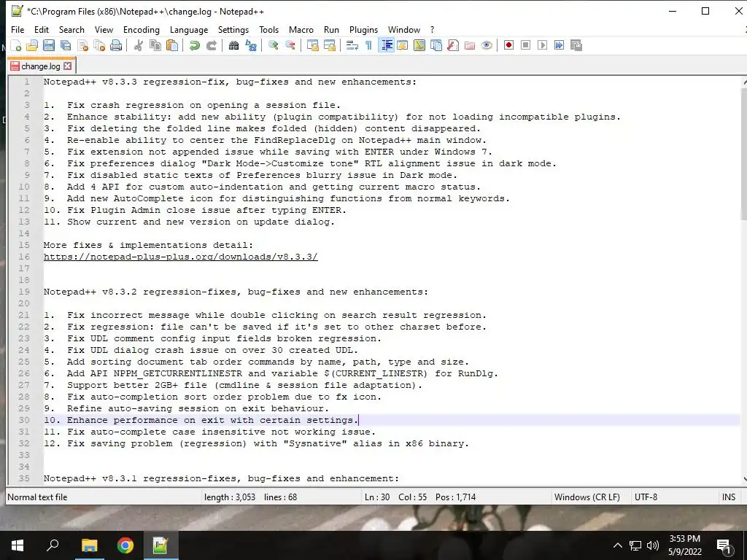Click the Copy toolbar icon
This screenshot has height=560, width=747.
[x=155, y=45]
